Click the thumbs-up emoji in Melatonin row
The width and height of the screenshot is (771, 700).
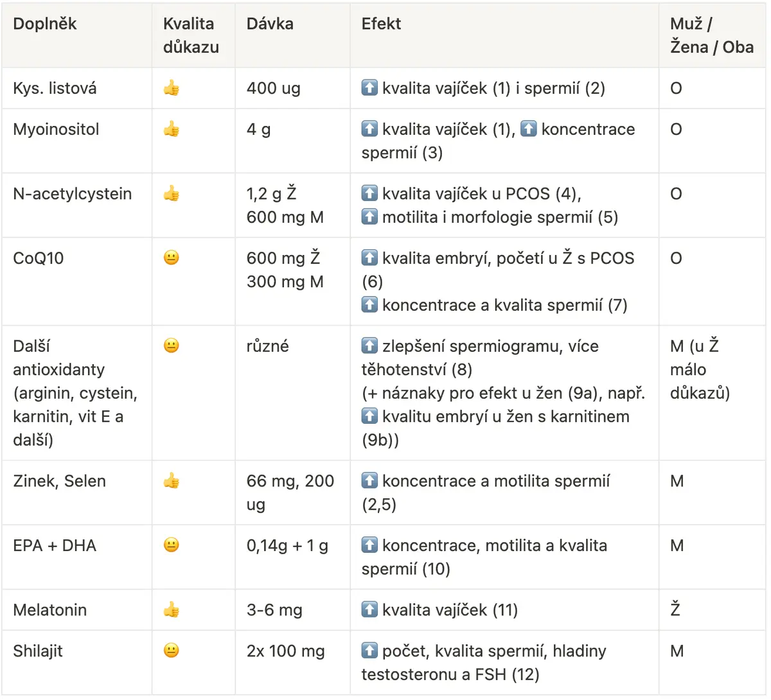pyautogui.click(x=171, y=609)
